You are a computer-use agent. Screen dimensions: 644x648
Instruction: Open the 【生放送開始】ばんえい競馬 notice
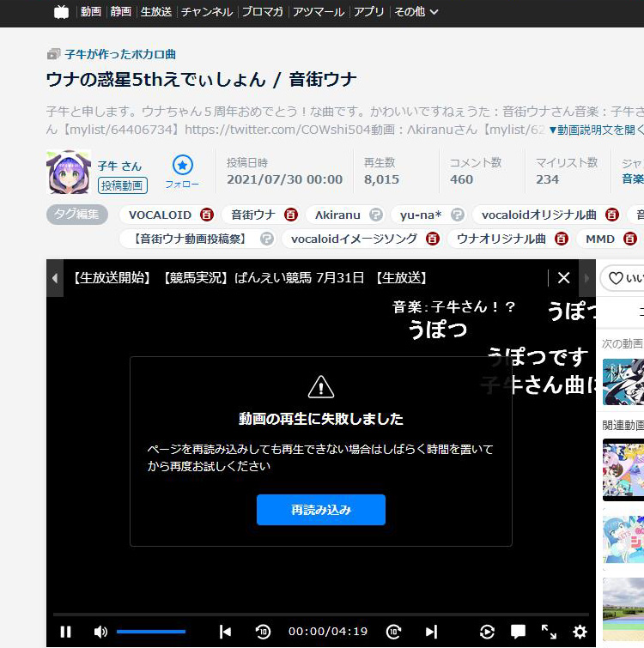pyautogui.click(x=250, y=278)
